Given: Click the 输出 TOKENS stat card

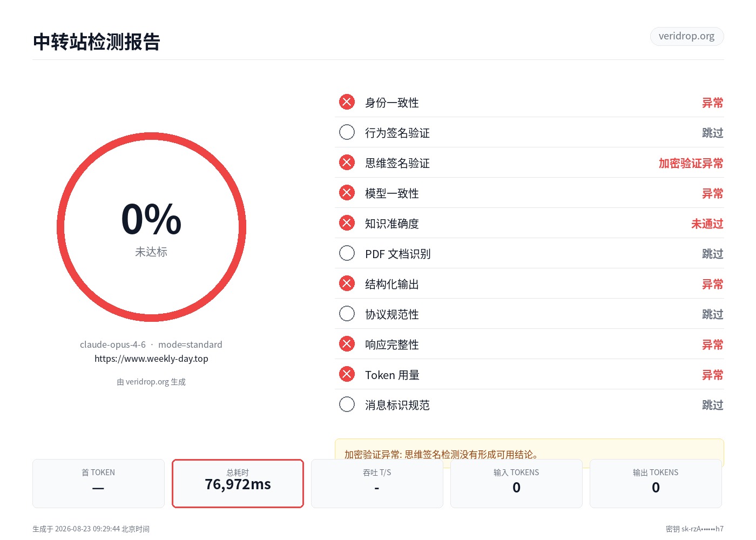Looking at the screenshot, I should [x=656, y=483].
